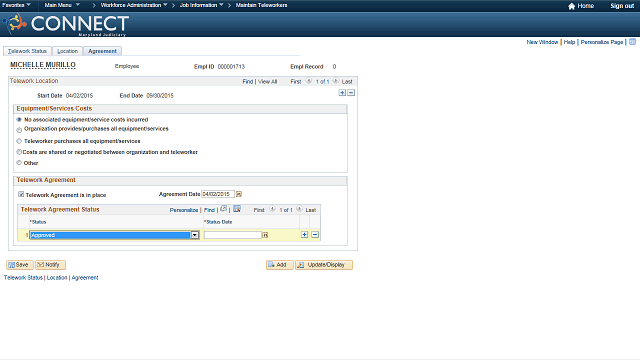Add a Telework Agreement Status row
Screen dimensions: 640x360
[304, 235]
